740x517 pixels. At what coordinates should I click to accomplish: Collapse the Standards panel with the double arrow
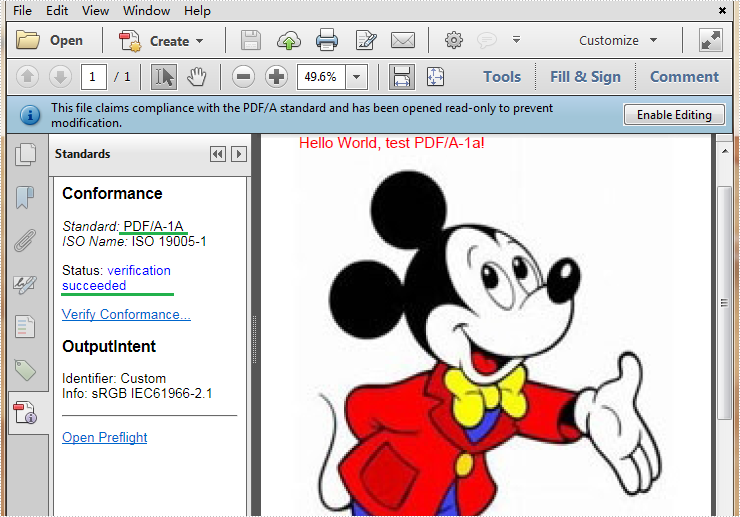[218, 154]
